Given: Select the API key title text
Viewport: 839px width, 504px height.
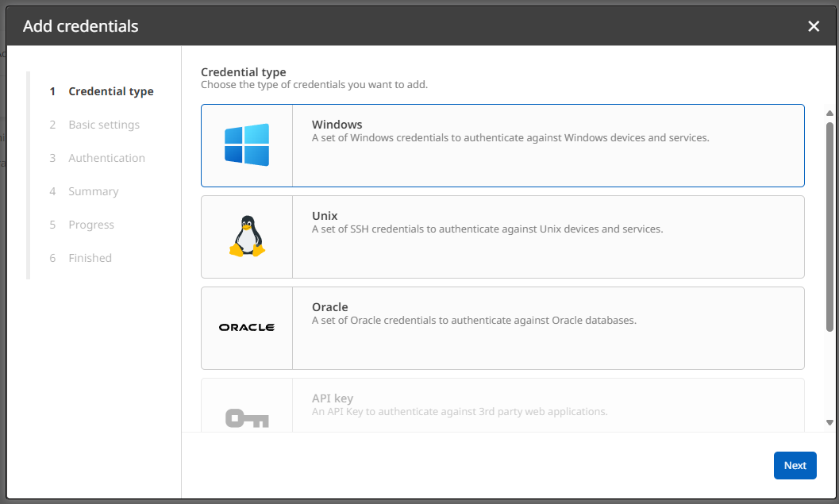Looking at the screenshot, I should [332, 398].
